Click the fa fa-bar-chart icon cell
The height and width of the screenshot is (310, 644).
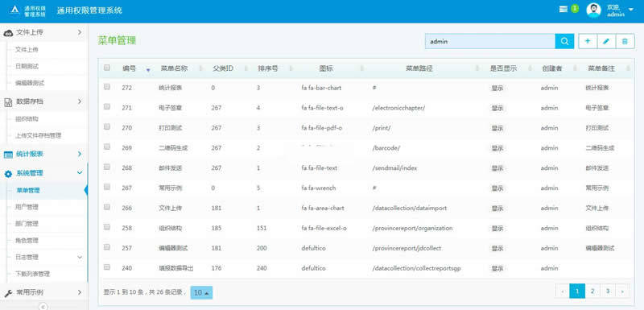tap(321, 88)
